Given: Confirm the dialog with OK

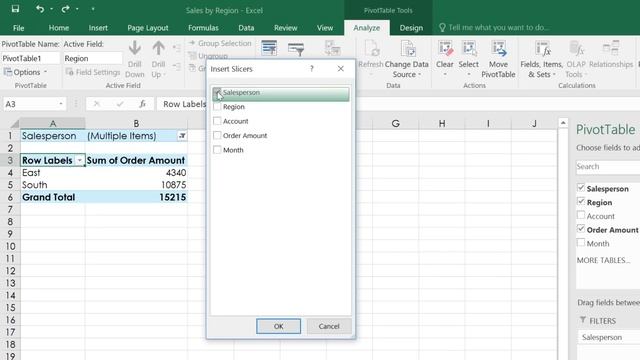Looking at the screenshot, I should 278,326.
